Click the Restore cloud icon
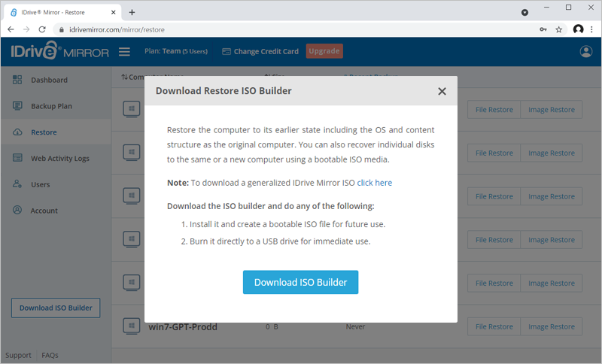 pos(17,132)
